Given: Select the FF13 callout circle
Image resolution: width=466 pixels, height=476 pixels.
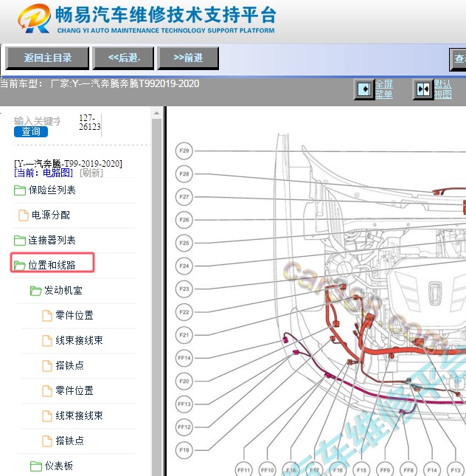Looking at the screenshot, I should (x=184, y=404).
